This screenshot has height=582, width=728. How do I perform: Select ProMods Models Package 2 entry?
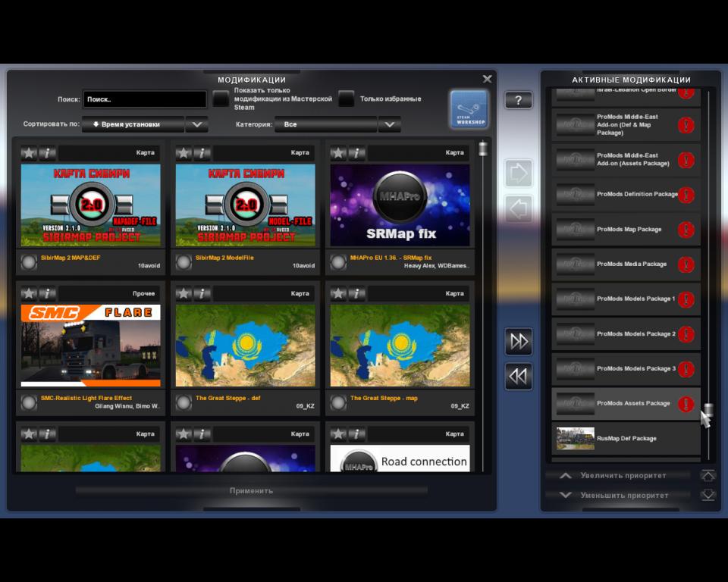[x=626, y=333]
